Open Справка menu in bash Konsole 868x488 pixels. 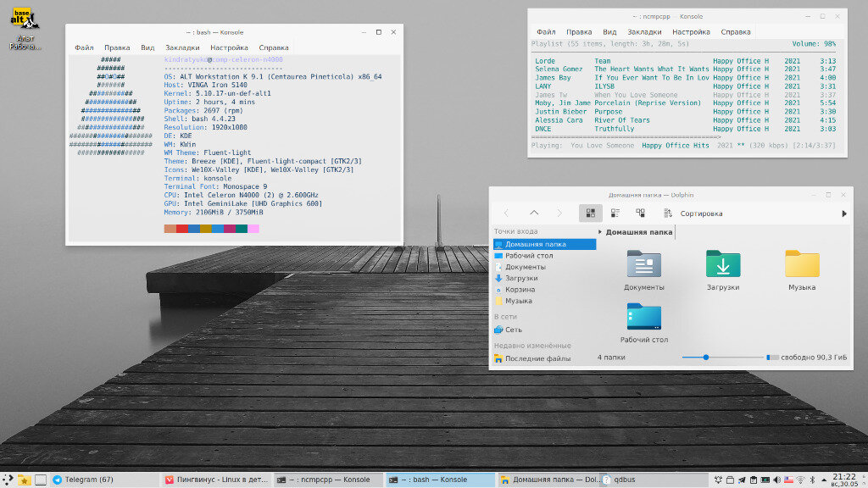274,47
